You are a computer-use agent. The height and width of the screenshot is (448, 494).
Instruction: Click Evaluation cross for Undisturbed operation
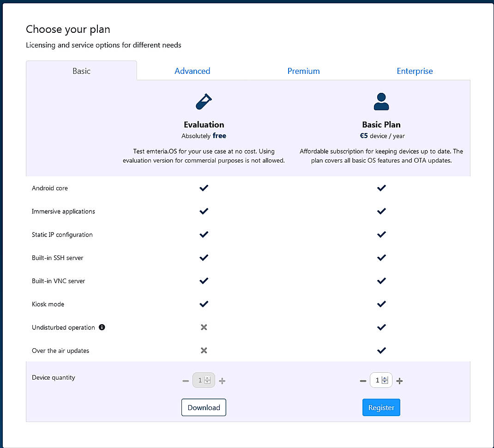click(204, 327)
